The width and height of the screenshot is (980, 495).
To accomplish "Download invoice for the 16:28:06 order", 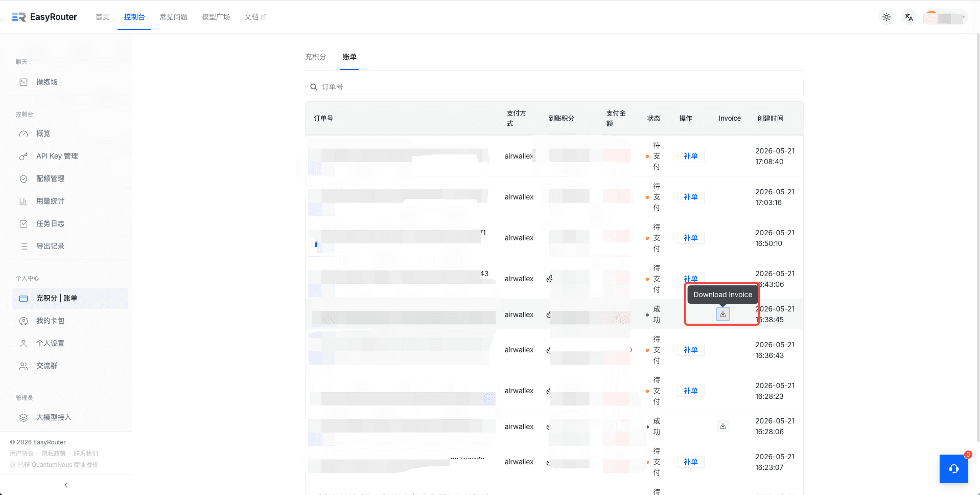I will tap(723, 426).
